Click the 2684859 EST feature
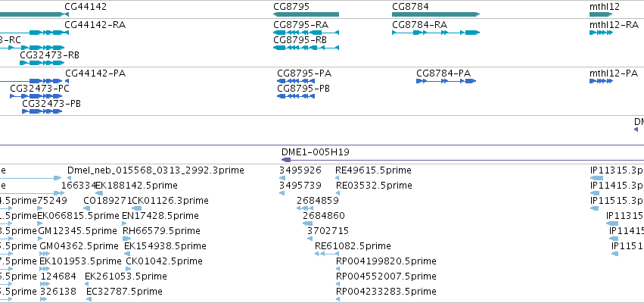Viewport: 644px width, 303px height. point(305,208)
